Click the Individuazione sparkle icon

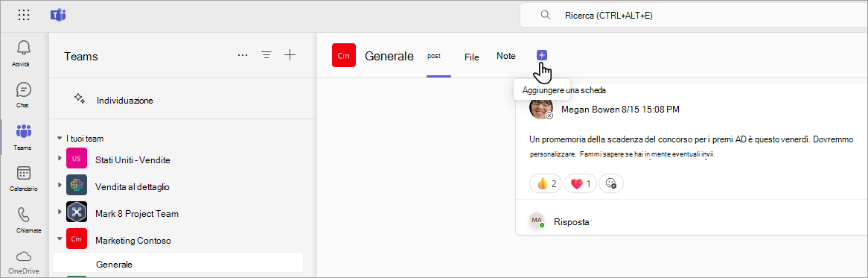79,98
